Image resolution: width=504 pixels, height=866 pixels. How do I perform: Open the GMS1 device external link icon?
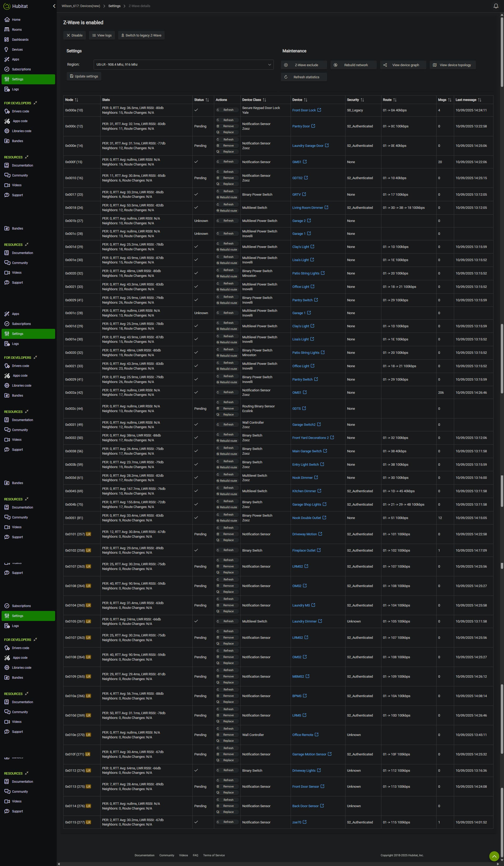coord(305,162)
